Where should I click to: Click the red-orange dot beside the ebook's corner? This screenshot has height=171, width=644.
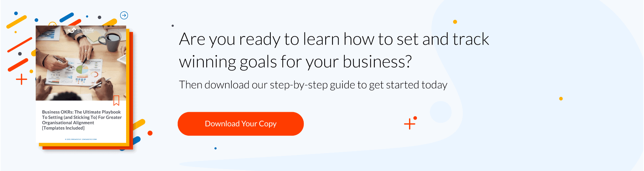(150, 133)
